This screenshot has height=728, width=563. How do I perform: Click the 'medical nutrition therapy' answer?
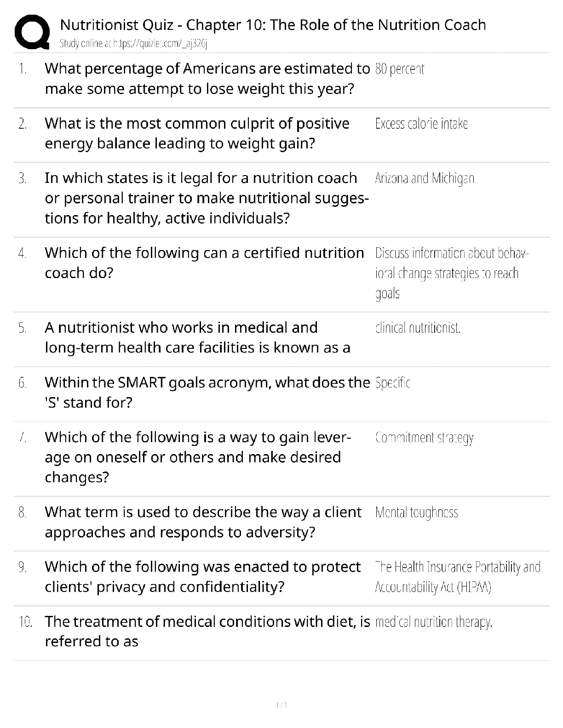click(x=434, y=622)
